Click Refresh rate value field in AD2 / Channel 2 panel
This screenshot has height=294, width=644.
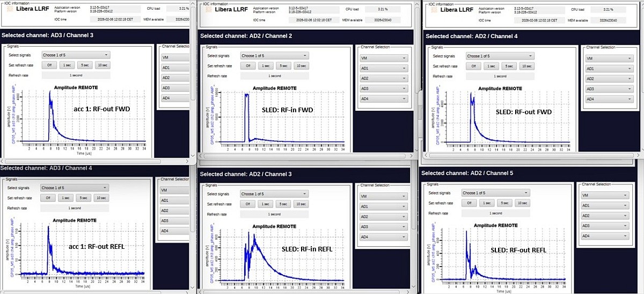click(x=274, y=76)
